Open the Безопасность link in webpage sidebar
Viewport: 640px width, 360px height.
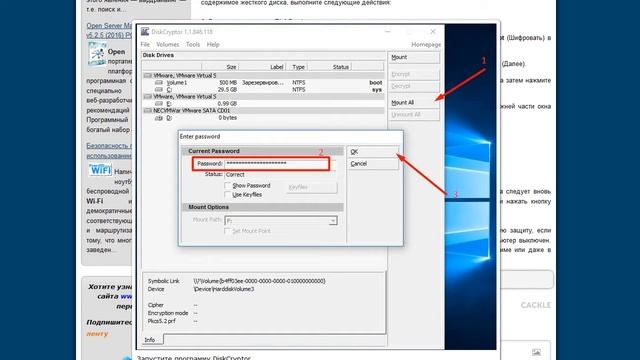tap(109, 151)
